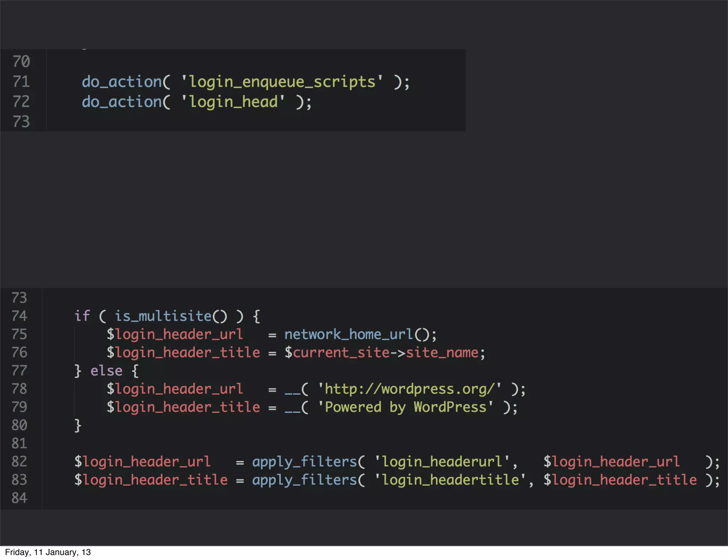
Task: Click is_multisite() function call on line 74
Action: pyautogui.click(x=171, y=316)
